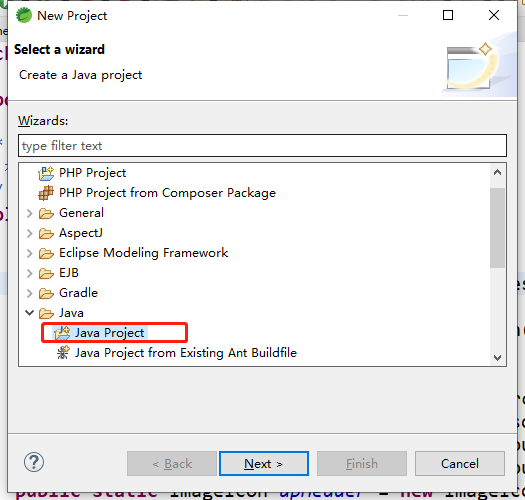This screenshot has height=500, width=525.
Task: Select the Ant Buildfile project icon
Action: (63, 353)
